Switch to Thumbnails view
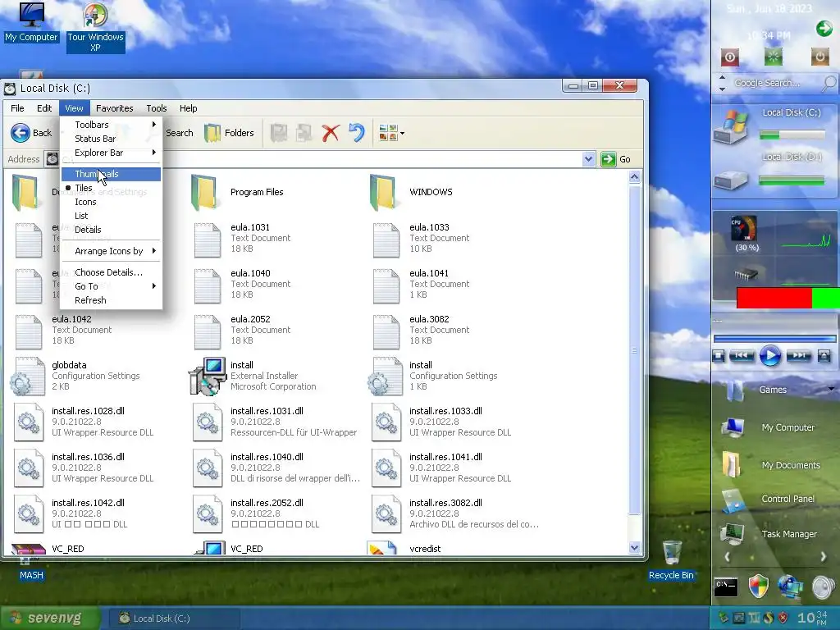 tap(111, 174)
